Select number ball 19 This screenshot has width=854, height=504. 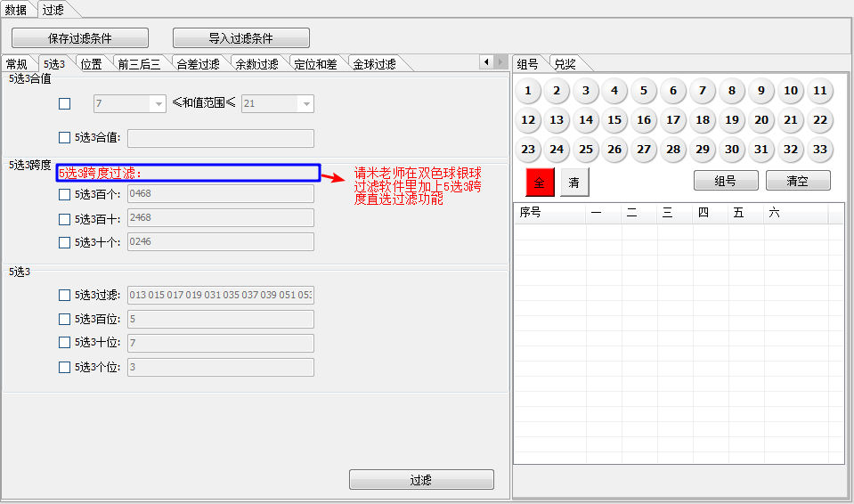point(732,120)
